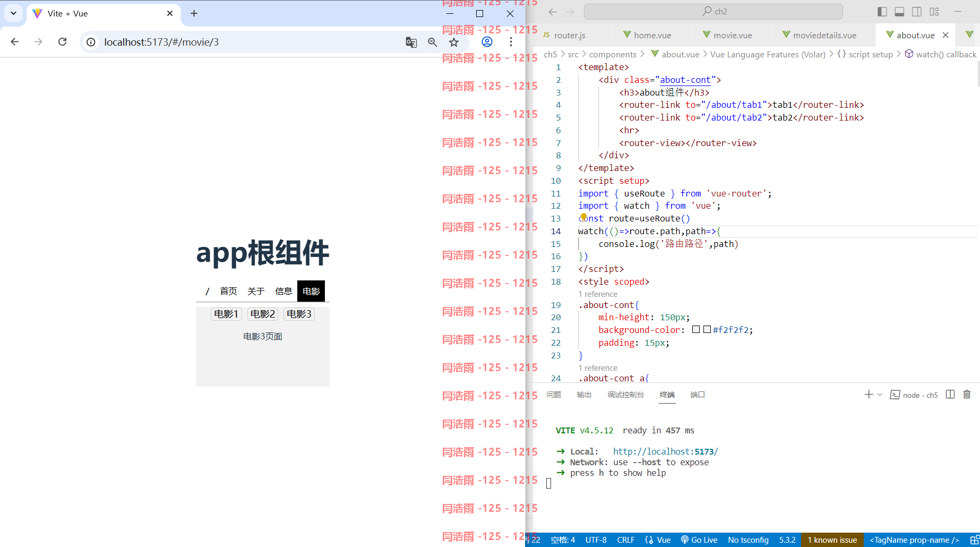
Task: Open the 调试控制台 panel tab
Action: [x=625, y=395]
